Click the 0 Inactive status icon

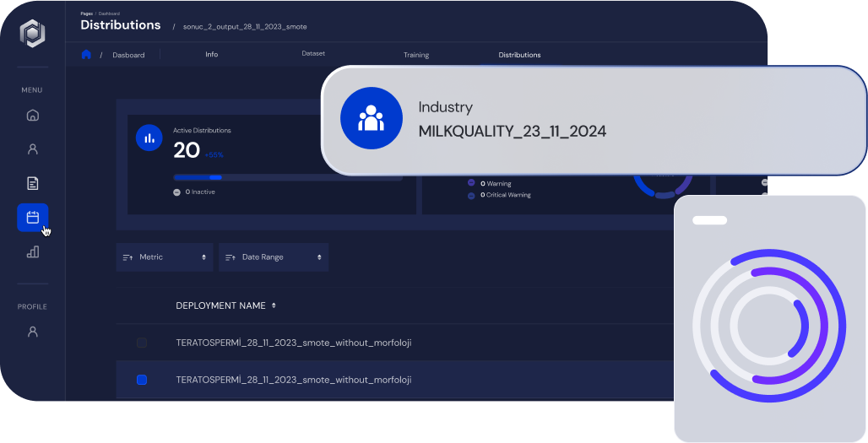click(176, 192)
